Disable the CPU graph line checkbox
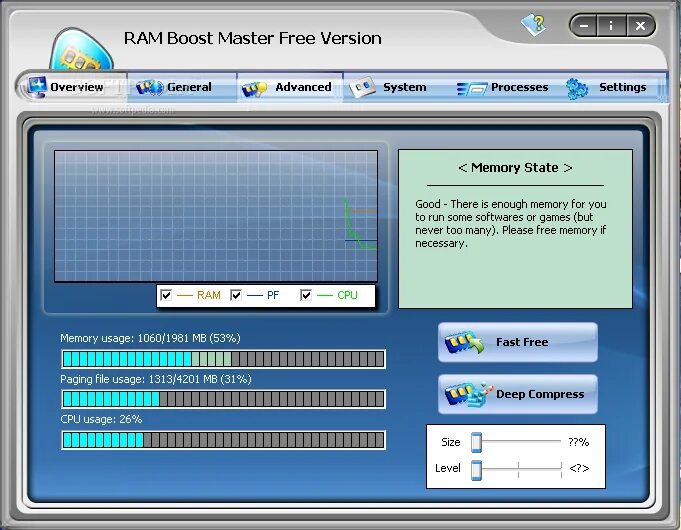 pos(306,295)
